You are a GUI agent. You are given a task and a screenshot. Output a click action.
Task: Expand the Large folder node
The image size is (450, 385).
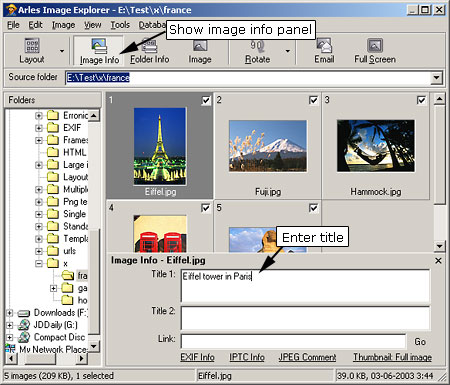tap(39, 165)
